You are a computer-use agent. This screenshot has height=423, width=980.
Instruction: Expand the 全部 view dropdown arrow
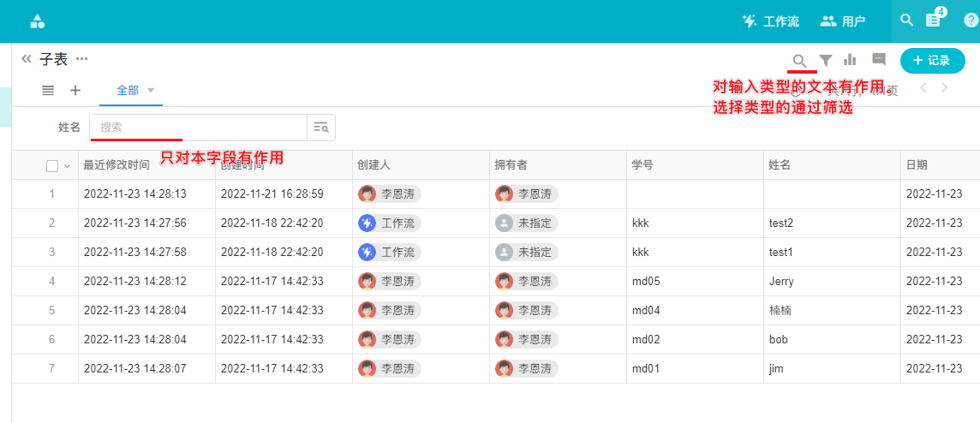coord(151,90)
